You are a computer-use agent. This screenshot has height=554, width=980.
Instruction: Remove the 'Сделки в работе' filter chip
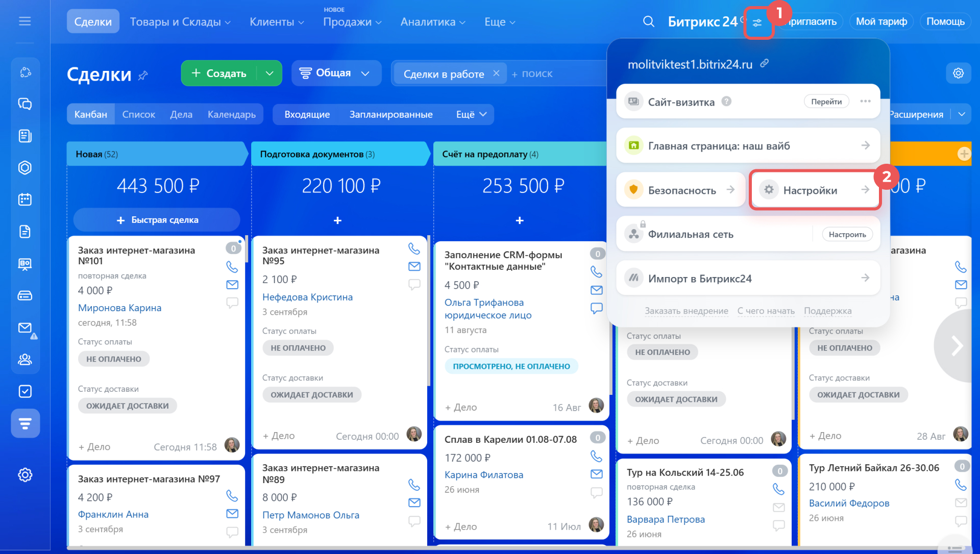[x=496, y=73]
